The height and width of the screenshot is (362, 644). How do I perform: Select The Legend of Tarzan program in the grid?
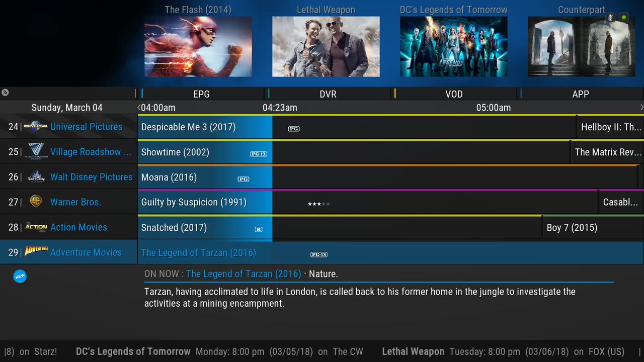[391, 253]
